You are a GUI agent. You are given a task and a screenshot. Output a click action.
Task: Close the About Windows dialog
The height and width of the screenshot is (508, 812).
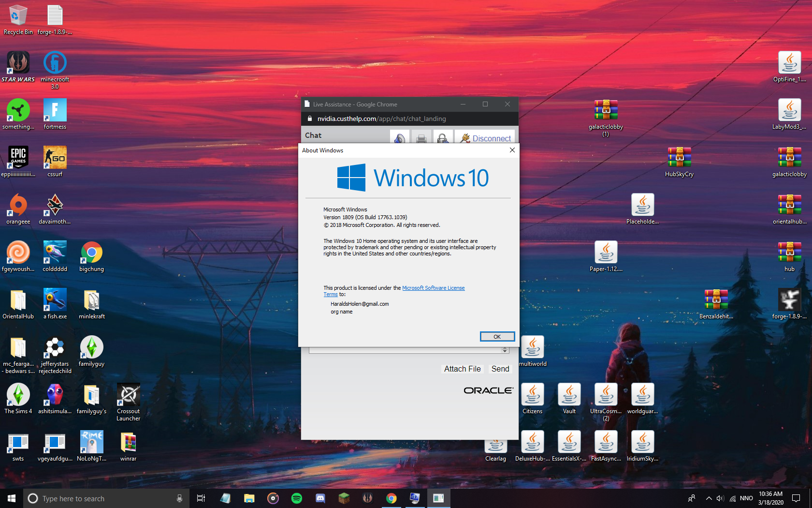tap(512, 150)
